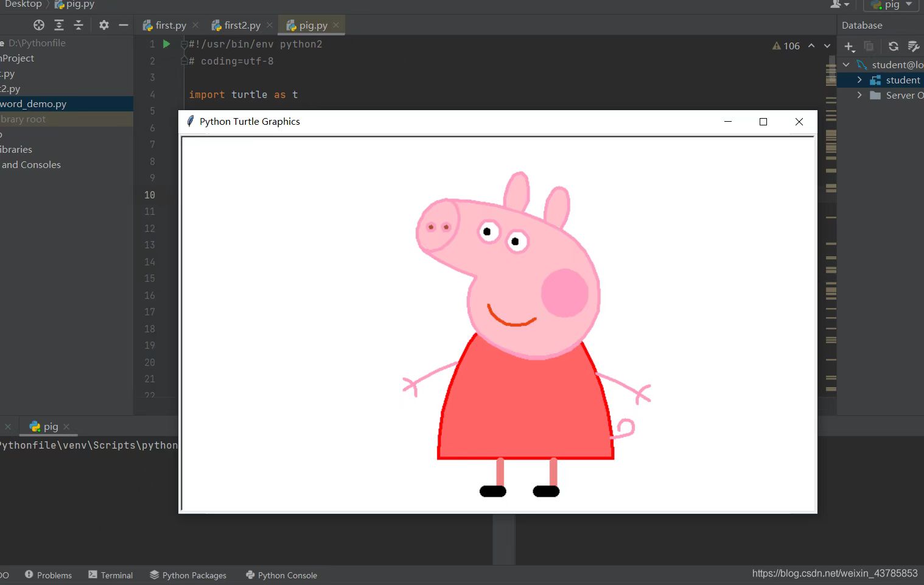This screenshot has height=585, width=924.
Task: Click the editor error stripe scrollbar
Action: pyautogui.click(x=831, y=225)
